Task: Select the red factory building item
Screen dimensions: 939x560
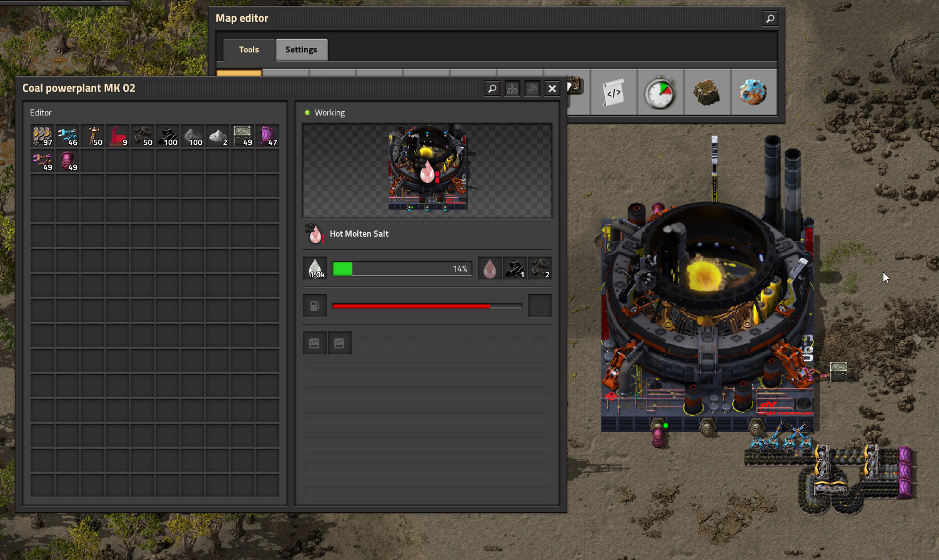Action: click(117, 136)
